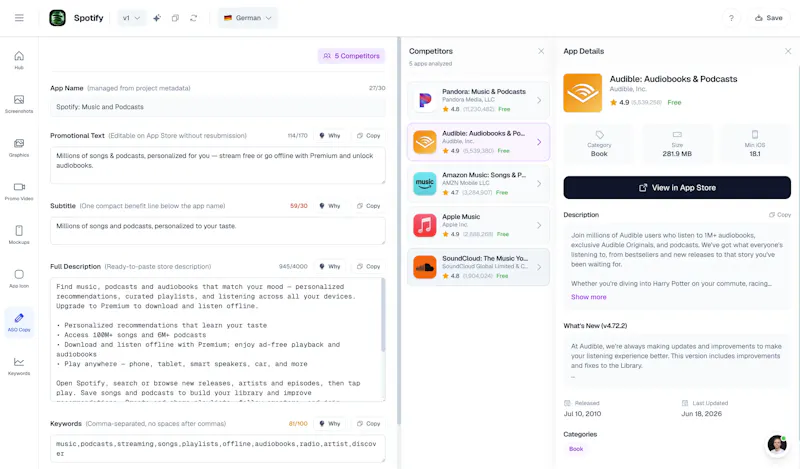
Task: Copy the Full Description
Action: pyautogui.click(x=368, y=266)
